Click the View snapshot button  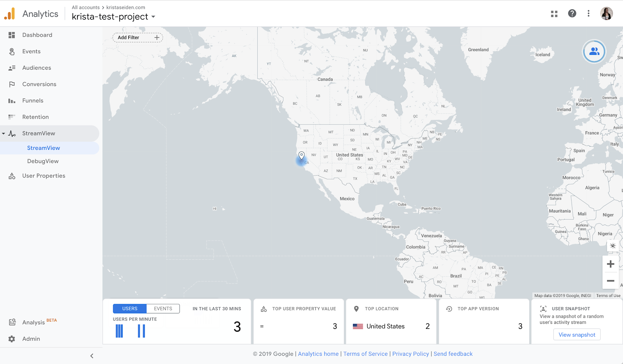[577, 335]
